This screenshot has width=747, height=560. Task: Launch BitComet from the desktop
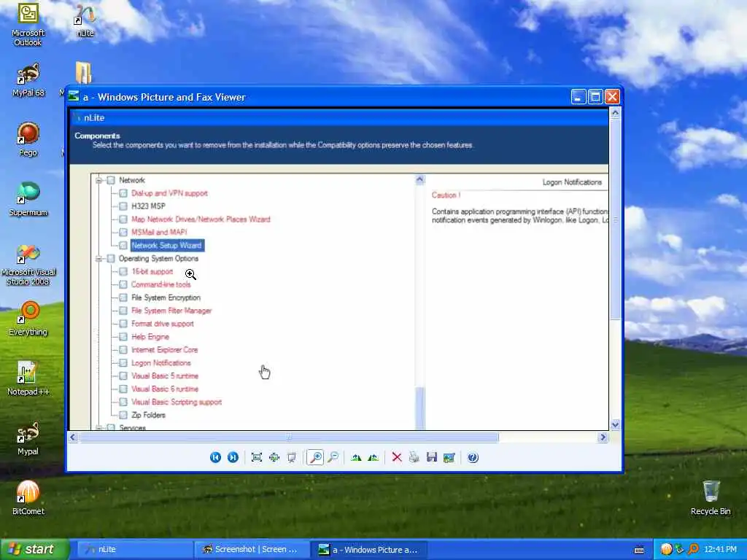coord(28,498)
